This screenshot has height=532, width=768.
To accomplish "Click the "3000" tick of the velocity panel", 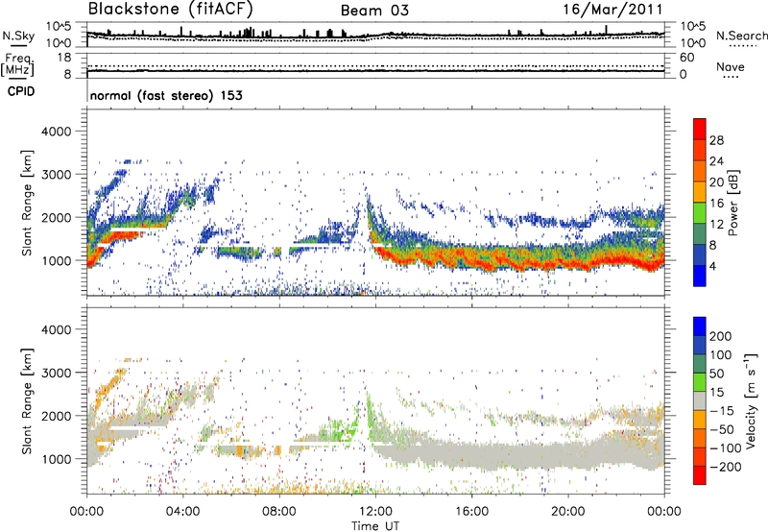I will 56,373.
